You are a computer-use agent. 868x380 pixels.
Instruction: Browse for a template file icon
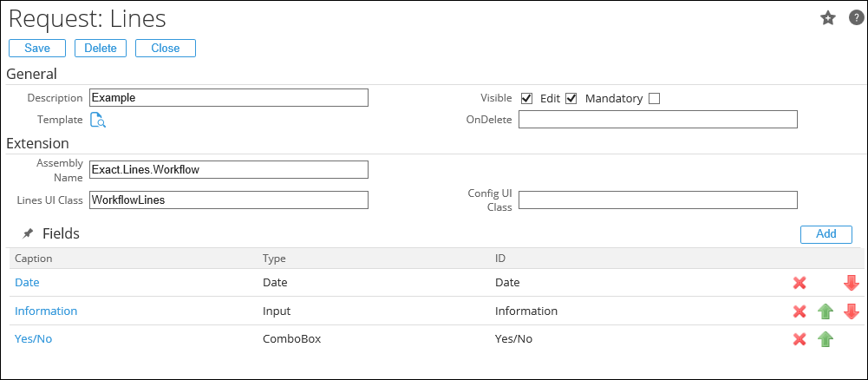coord(98,120)
